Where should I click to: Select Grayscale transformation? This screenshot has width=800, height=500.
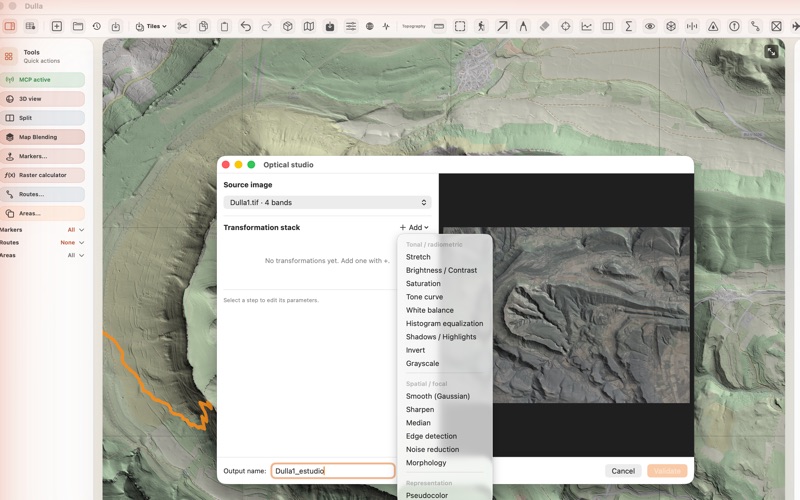pos(422,363)
